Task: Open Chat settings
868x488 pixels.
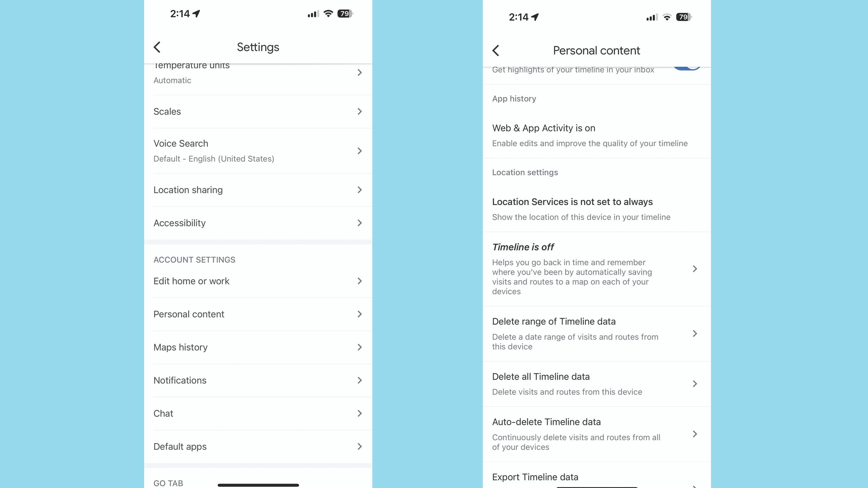Action: coord(258,413)
